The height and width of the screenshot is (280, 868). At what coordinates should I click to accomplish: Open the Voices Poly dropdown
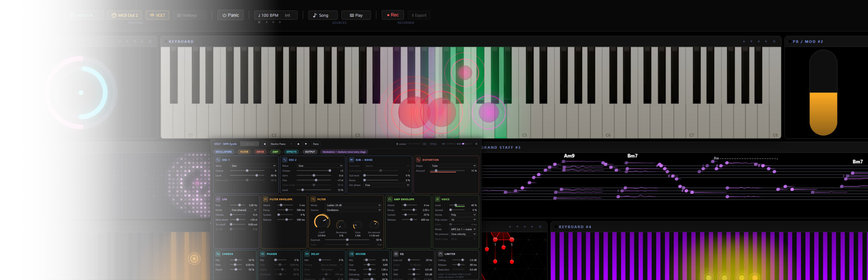pos(463,215)
